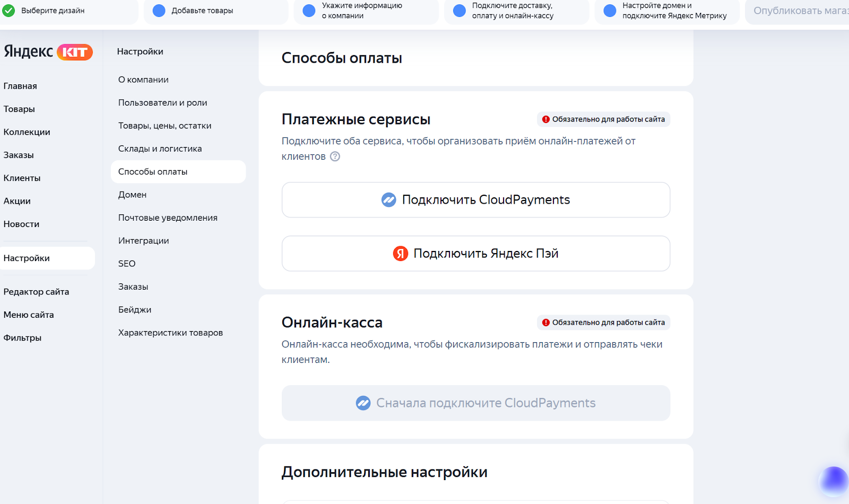The image size is (849, 504).
Task: Open Редактор сайта section
Action: click(x=36, y=292)
